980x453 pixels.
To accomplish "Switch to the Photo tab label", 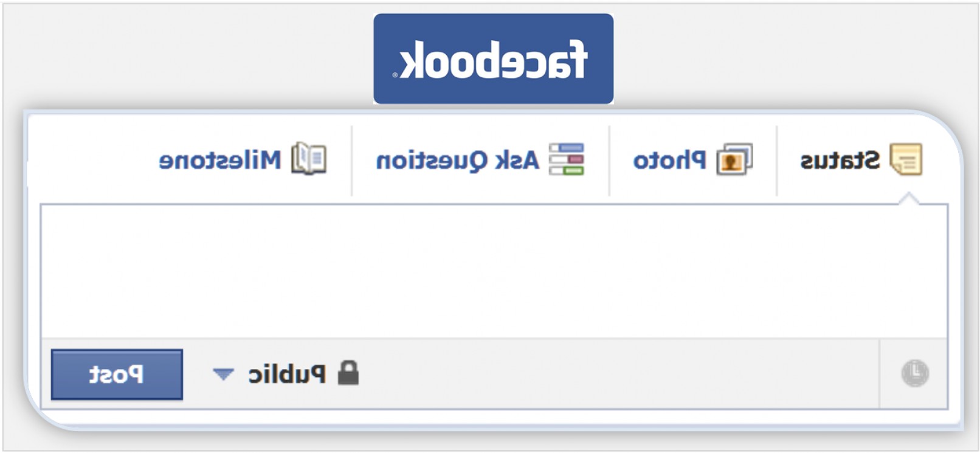I will 669,161.
